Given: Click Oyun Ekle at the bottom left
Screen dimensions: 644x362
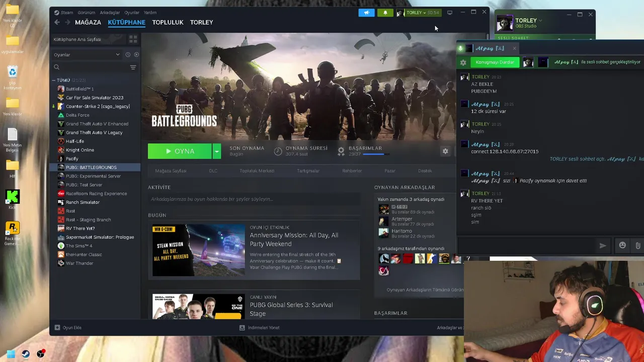Looking at the screenshot, I should 72,328.
